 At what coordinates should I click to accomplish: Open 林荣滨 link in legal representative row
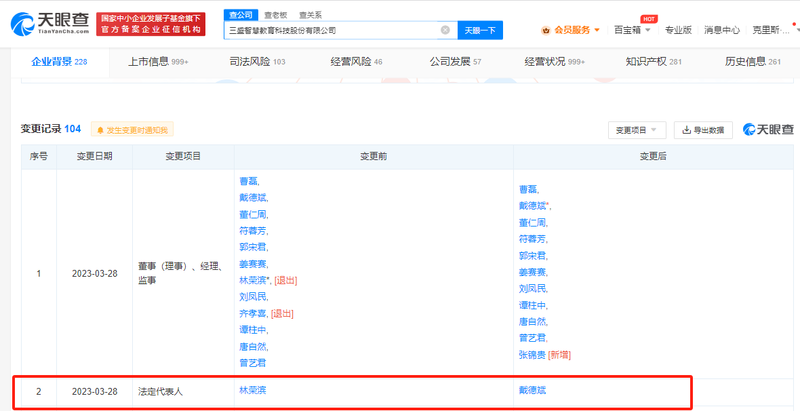click(252, 390)
